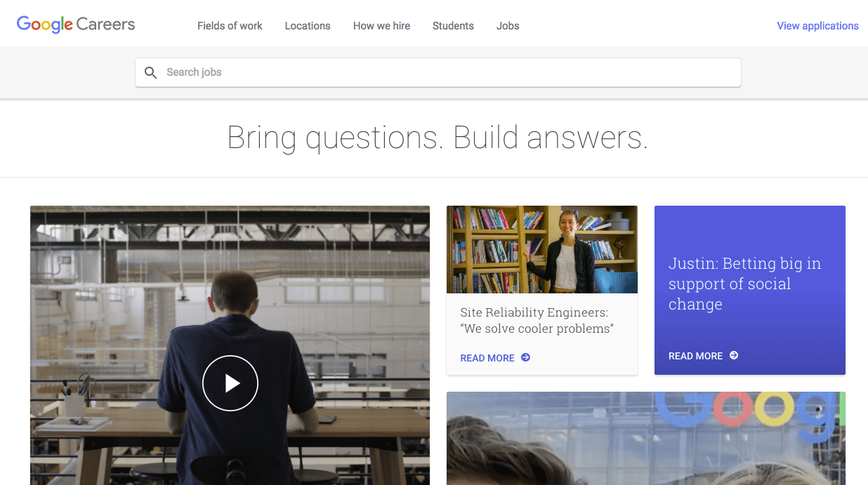Click READ MORE under Site Reliability Engineers
This screenshot has width=868, height=485.
click(x=487, y=358)
